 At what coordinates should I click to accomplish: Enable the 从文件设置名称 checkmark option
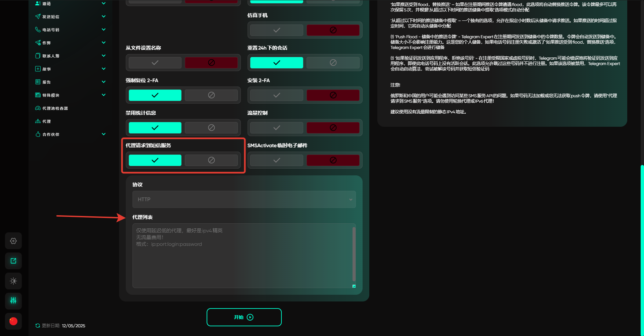click(155, 63)
